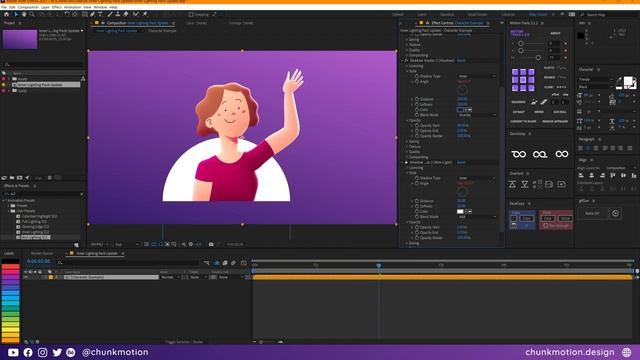Click the timeline current-time indicator playhead
Screen dimensions: 640x360
coord(379,266)
